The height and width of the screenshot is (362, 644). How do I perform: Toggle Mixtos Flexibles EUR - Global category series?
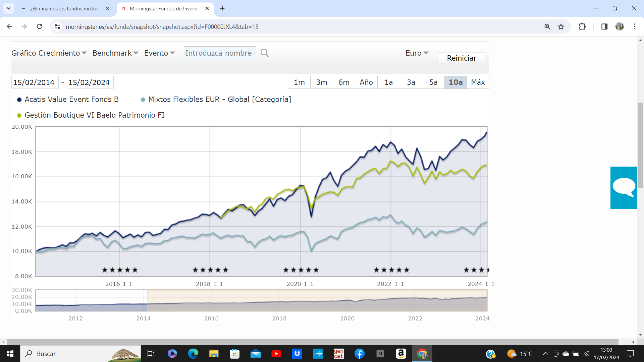point(216,100)
